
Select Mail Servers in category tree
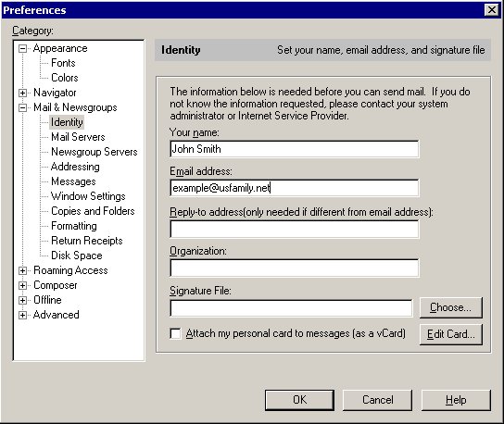[78, 137]
